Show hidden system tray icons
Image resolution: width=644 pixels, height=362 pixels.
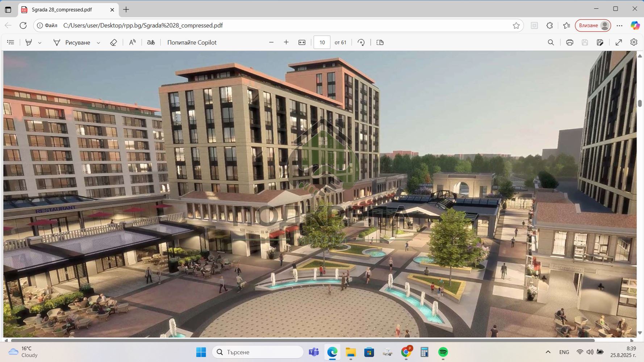coord(548,352)
